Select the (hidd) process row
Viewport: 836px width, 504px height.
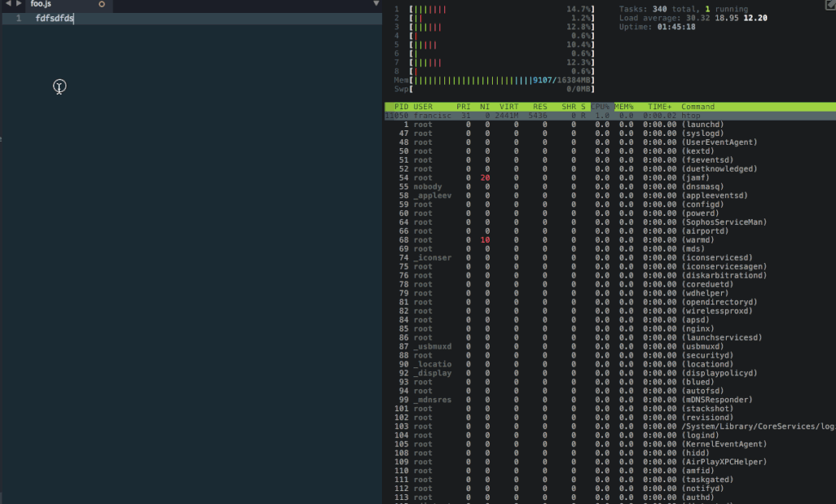tap(610, 453)
